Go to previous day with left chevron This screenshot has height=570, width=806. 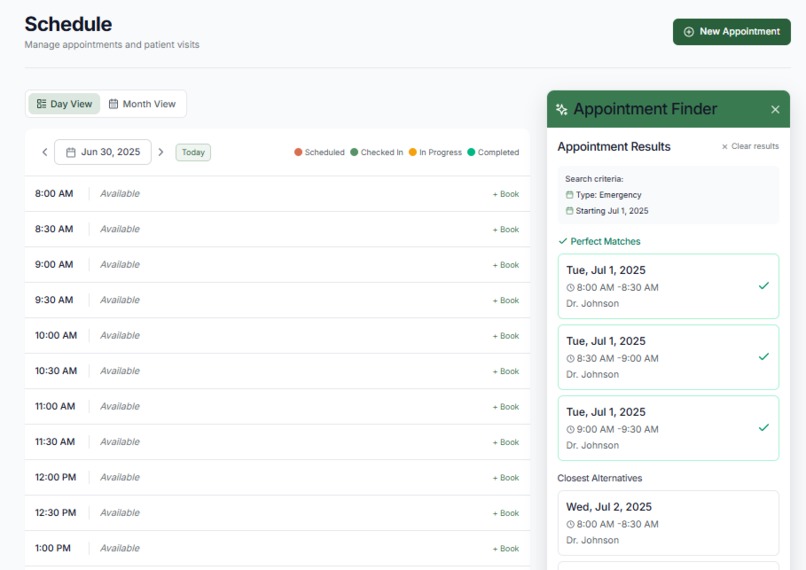[45, 152]
